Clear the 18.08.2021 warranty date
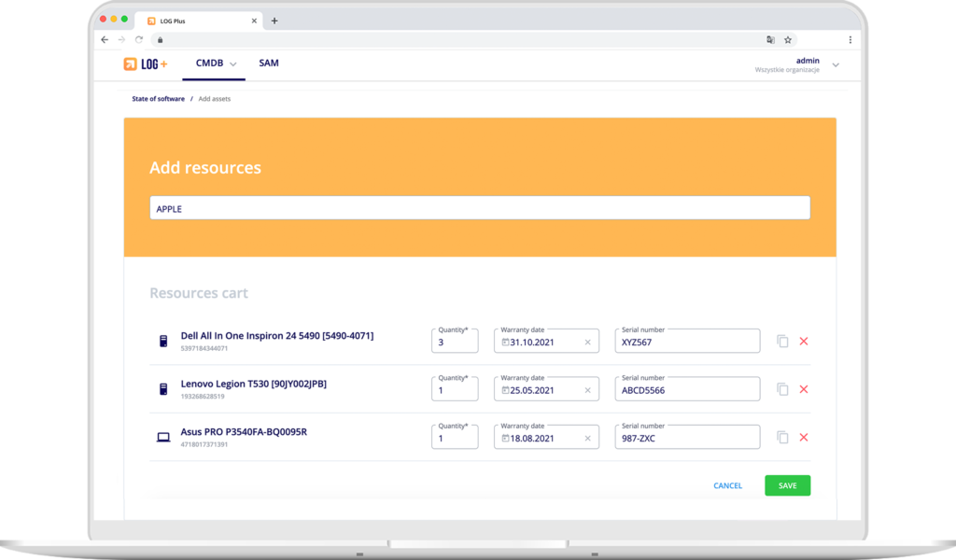This screenshot has height=560, width=956. [588, 439]
